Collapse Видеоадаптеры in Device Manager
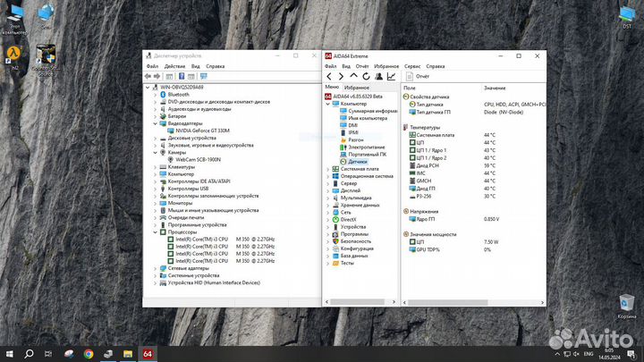The image size is (644, 362). [156, 123]
